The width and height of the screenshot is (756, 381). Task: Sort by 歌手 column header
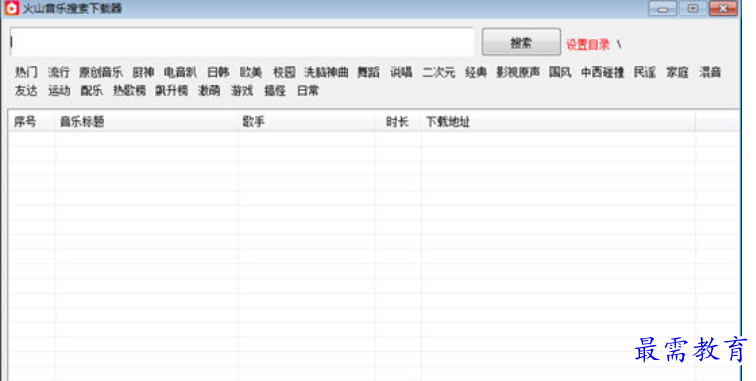click(307, 122)
